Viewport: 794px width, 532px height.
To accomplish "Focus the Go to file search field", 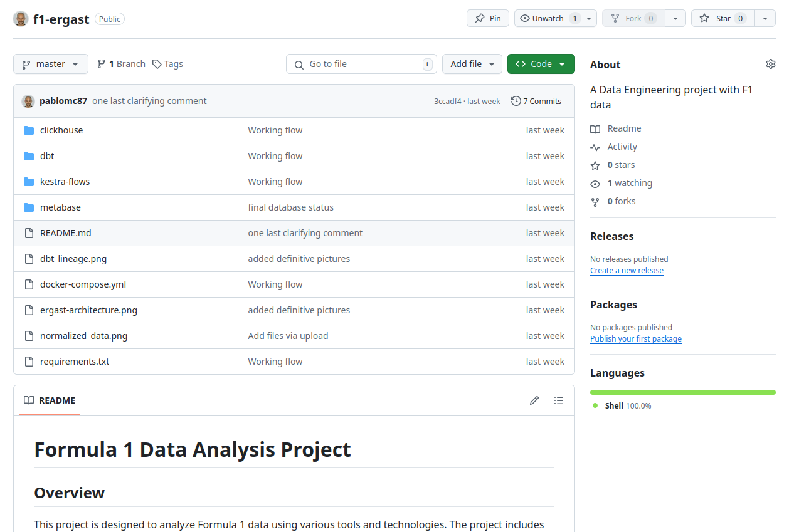I will pyautogui.click(x=361, y=64).
